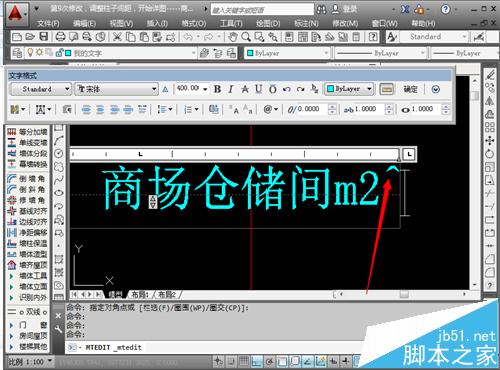Toggle Bold text formatting
Screen dimensions: 500x370
pyautogui.click(x=217, y=89)
